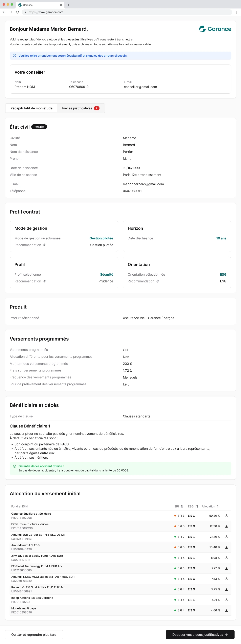Click the Clauses standarts value
The image size is (241, 644).
[136, 416]
